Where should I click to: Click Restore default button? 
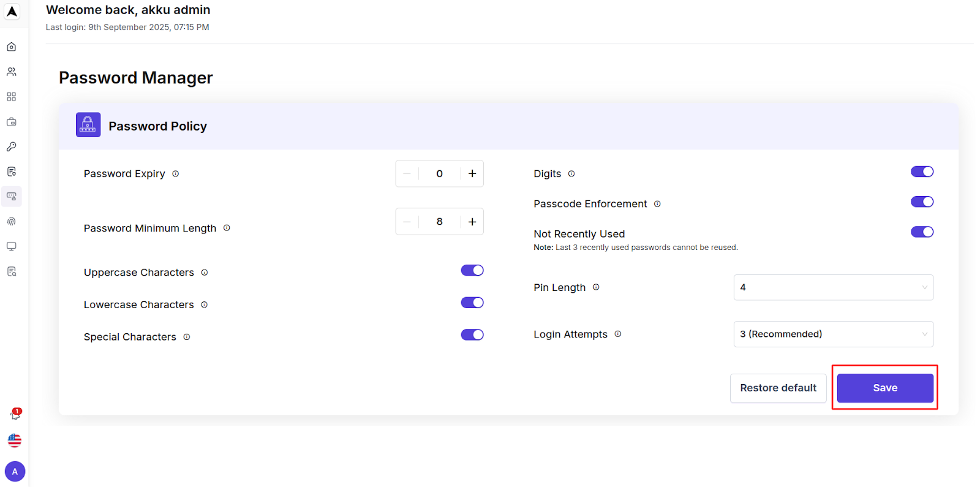click(778, 388)
